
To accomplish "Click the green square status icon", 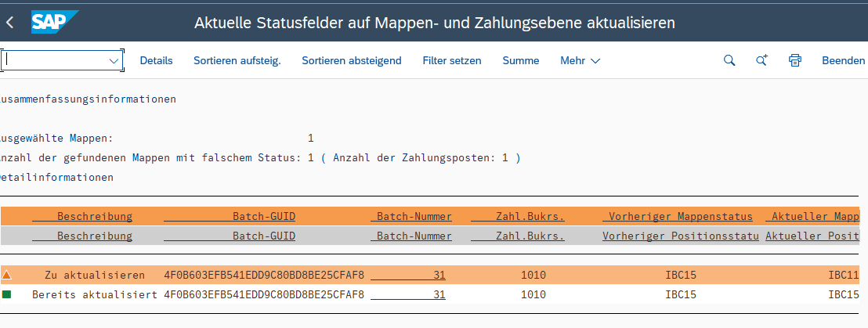I will coord(7,294).
